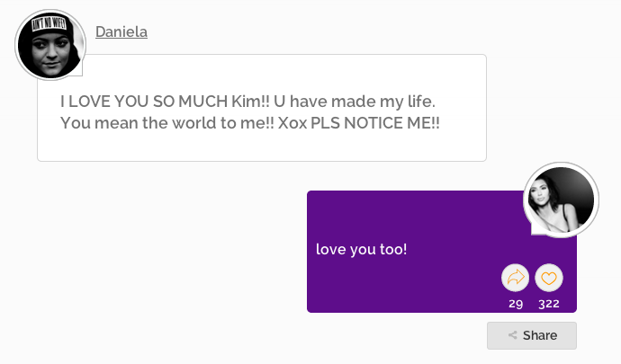Open the replier's circular profile photo
621x364 pixels.
561,200
